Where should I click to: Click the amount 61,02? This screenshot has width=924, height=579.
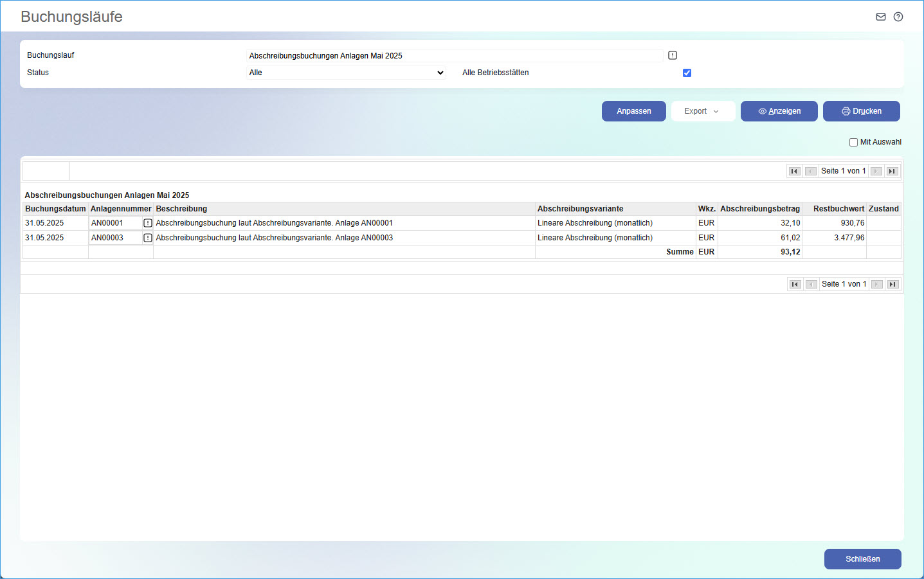pyautogui.click(x=790, y=238)
